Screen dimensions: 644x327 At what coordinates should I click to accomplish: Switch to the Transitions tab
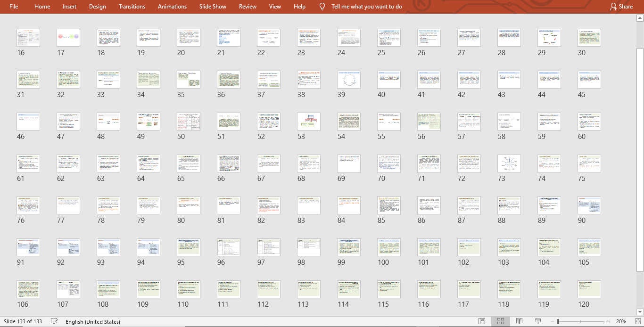(132, 7)
